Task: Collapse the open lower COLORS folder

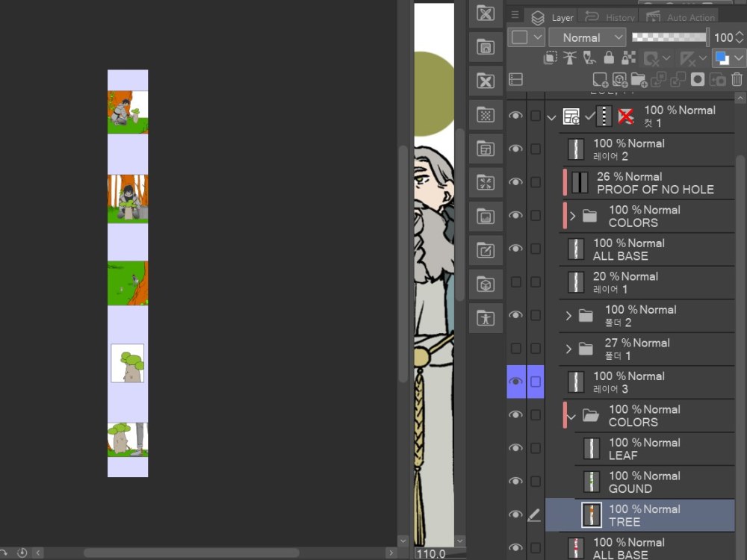Action: coord(571,417)
